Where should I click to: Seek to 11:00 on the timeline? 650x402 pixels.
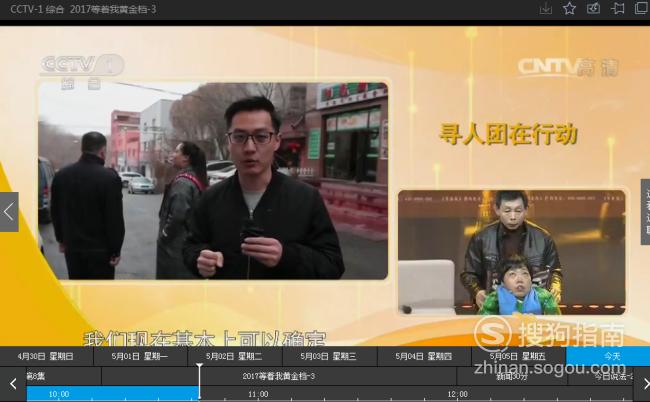(x=258, y=394)
